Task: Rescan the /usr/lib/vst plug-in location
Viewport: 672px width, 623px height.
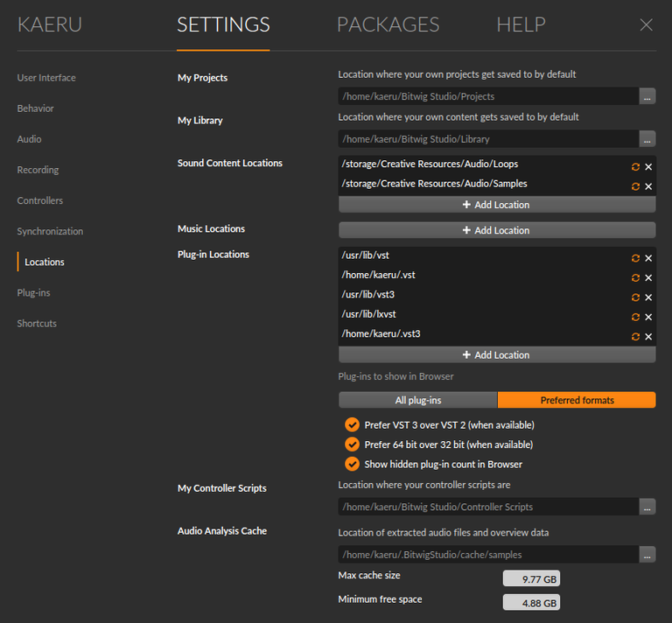Action: 635,258
